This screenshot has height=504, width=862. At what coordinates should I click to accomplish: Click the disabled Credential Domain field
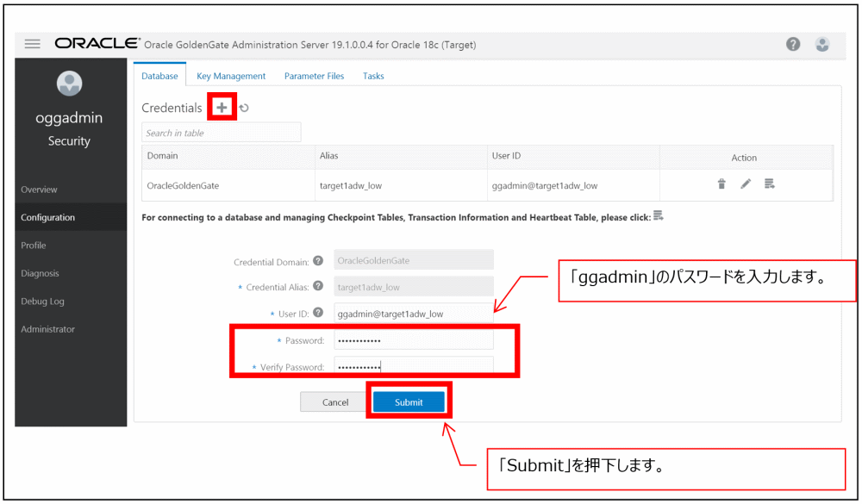(x=414, y=260)
